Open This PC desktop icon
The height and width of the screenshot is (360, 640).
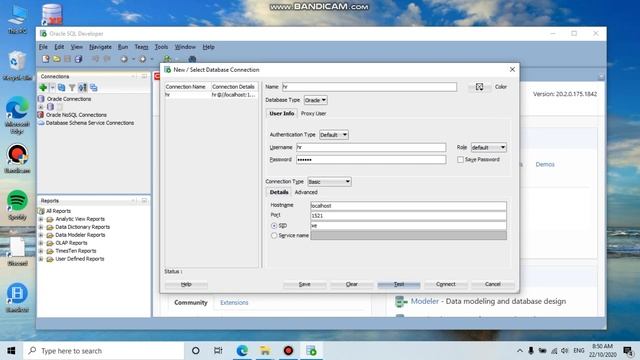pyautogui.click(x=17, y=20)
